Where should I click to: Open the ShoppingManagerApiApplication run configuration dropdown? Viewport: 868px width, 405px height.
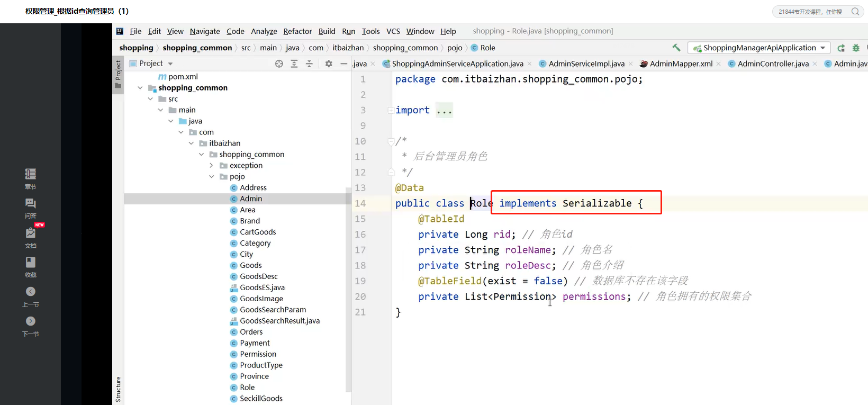[x=759, y=48]
